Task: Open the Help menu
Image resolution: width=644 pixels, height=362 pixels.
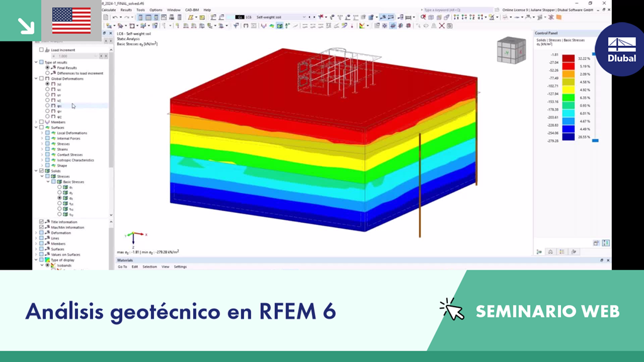Action: pos(207,10)
